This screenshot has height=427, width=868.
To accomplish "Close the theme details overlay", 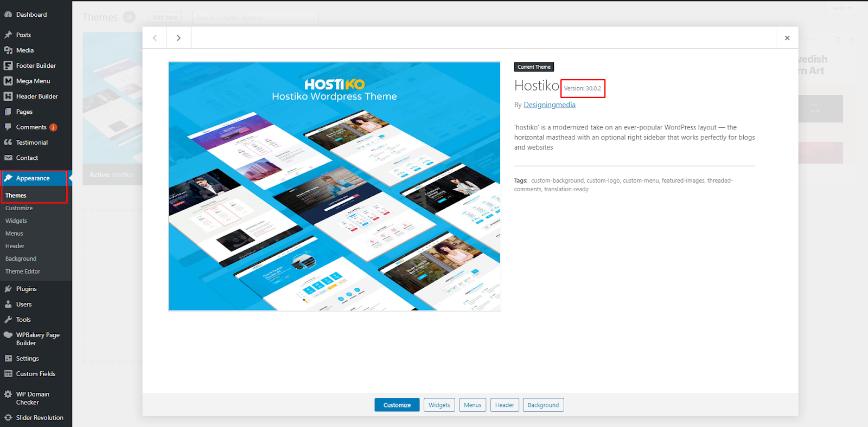I will (787, 38).
